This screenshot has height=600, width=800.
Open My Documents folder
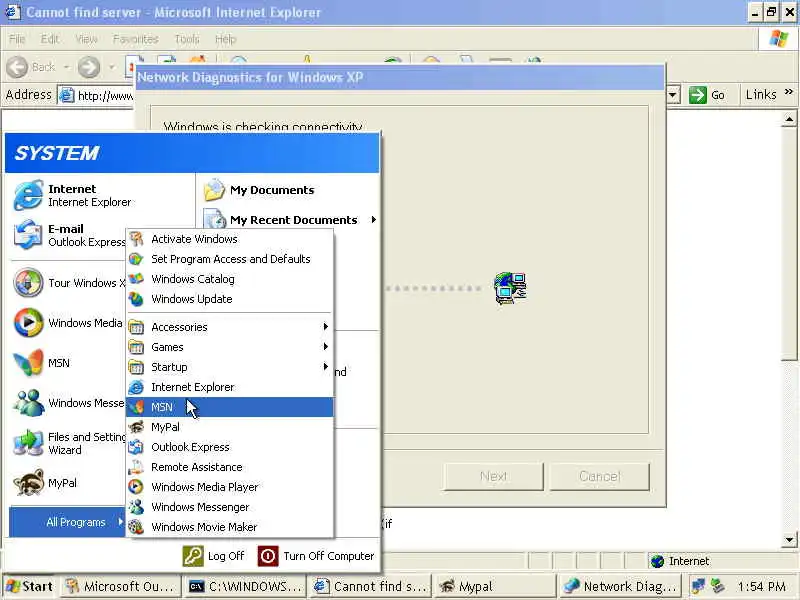tap(259, 190)
